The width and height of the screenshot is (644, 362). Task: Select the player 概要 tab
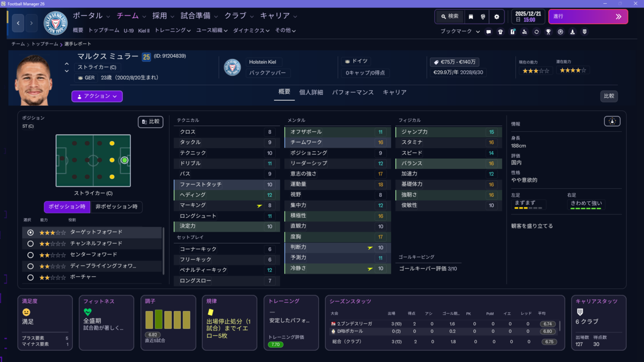click(x=284, y=92)
